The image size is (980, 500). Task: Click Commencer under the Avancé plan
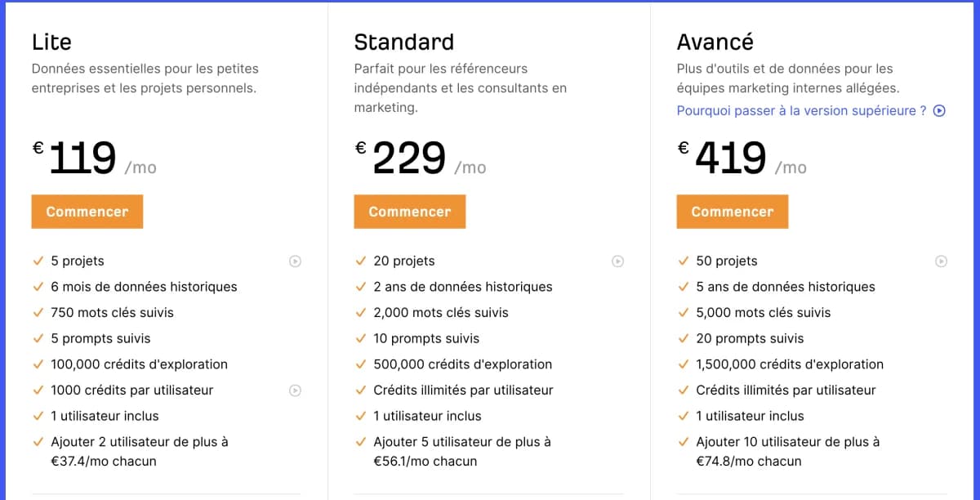pyautogui.click(x=732, y=211)
